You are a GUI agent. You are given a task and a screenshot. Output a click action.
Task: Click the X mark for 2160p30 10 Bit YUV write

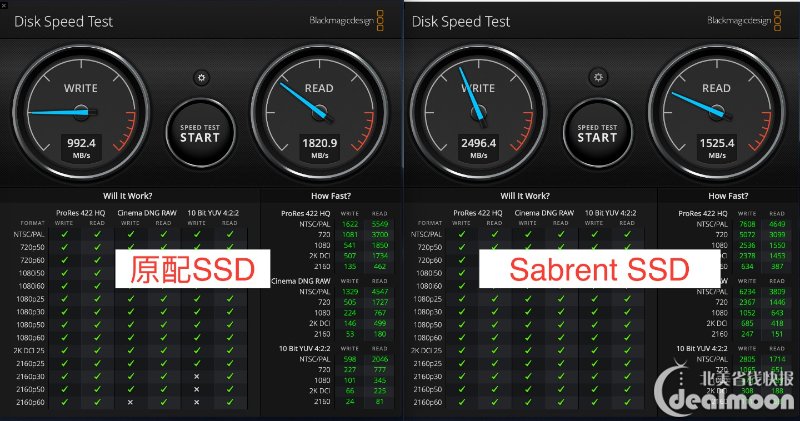196,376
